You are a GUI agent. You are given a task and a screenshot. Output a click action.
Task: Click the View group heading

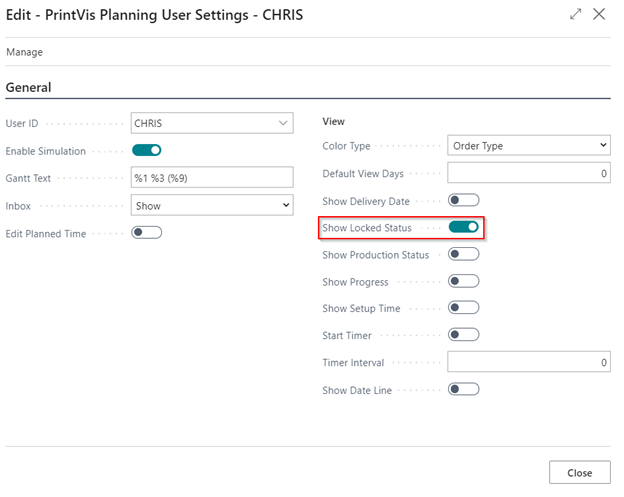click(333, 121)
